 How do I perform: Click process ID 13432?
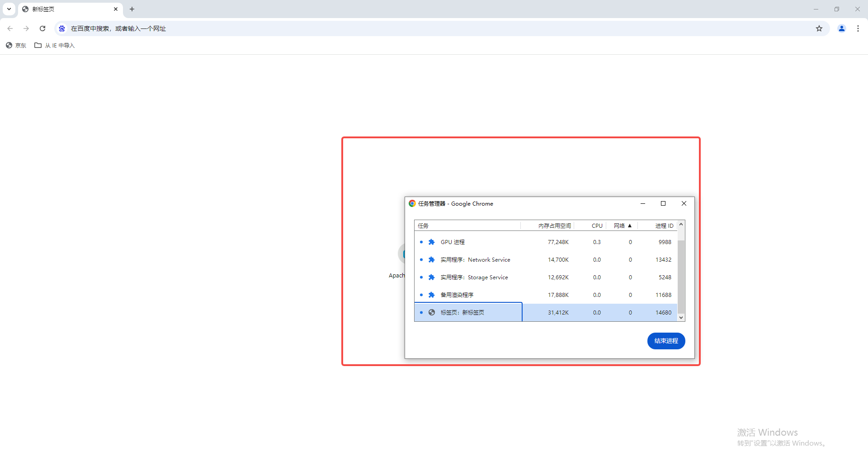point(664,260)
